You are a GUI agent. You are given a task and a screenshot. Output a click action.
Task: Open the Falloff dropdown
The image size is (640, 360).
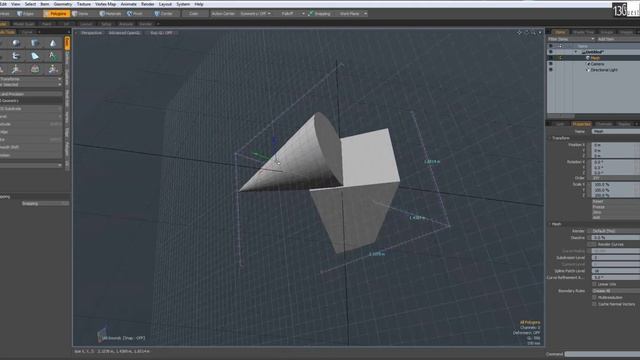pyautogui.click(x=292, y=13)
